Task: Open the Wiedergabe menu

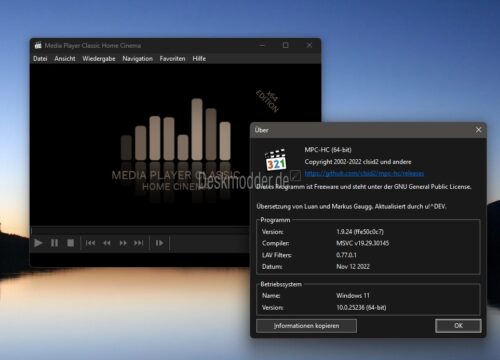Action: [x=99, y=59]
